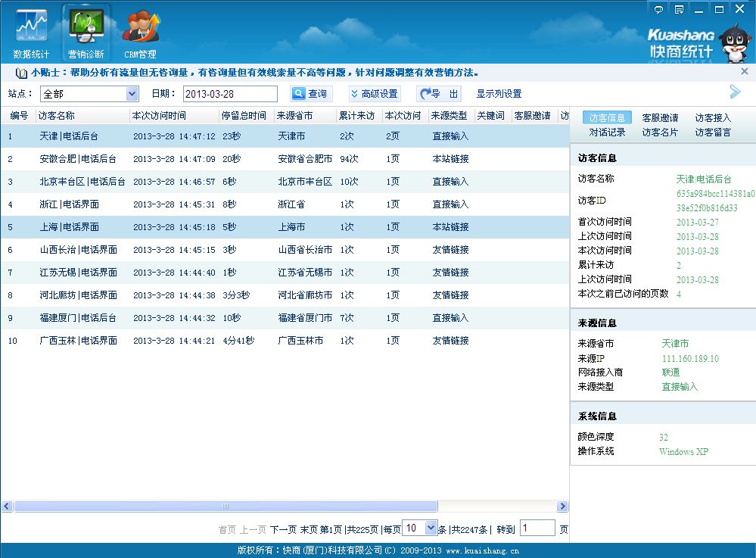Close the 小贴士 tips bar
Image resolution: width=756 pixels, height=558 pixels.
(744, 72)
